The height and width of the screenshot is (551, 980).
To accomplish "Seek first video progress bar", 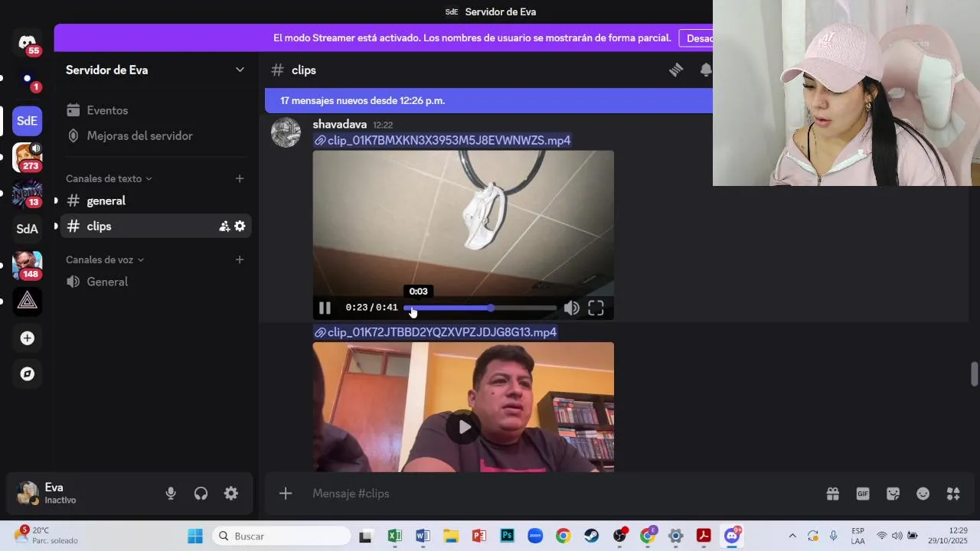I will [480, 308].
